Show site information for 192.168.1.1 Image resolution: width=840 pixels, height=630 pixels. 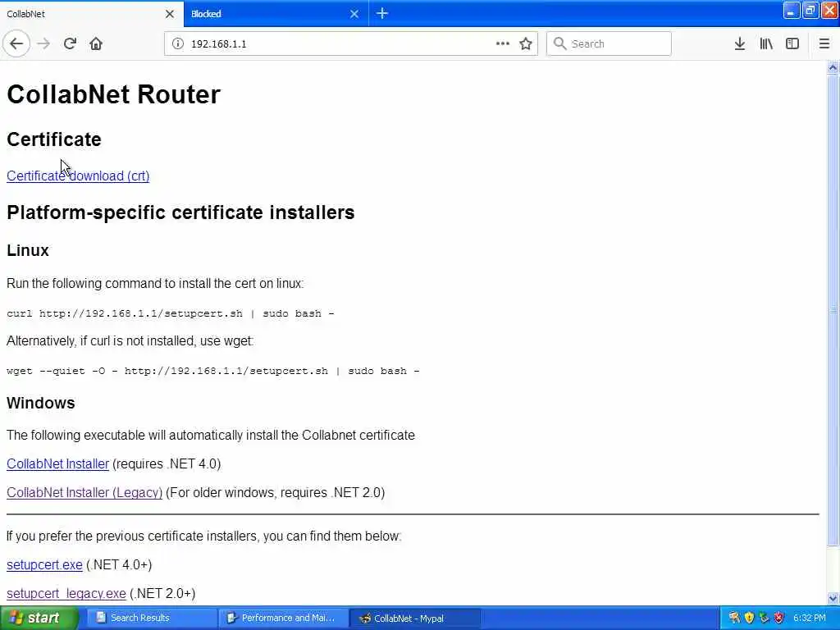tap(178, 44)
